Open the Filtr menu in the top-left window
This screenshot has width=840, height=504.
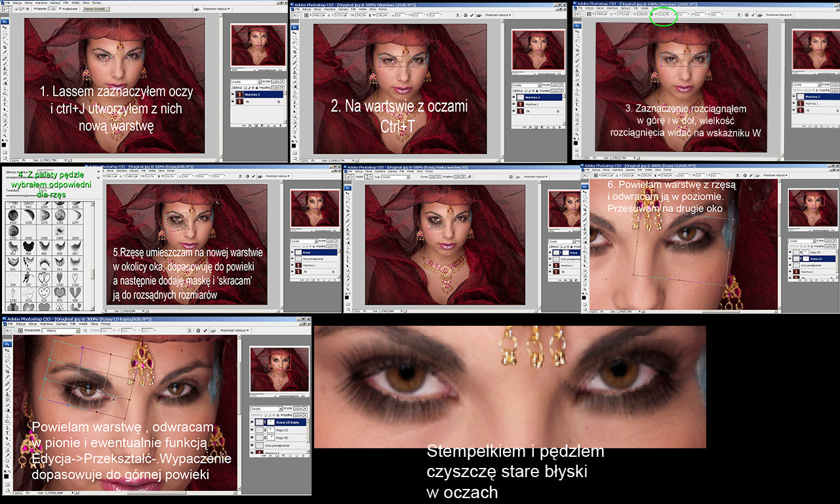[x=65, y=3]
